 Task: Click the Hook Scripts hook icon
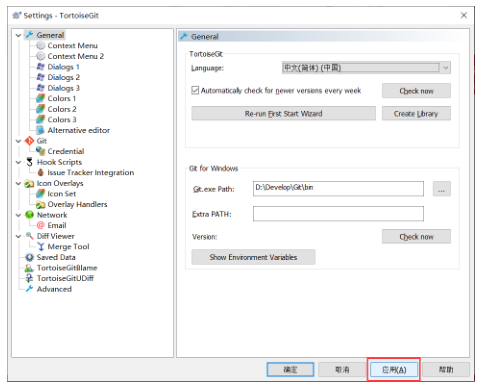coord(30,162)
